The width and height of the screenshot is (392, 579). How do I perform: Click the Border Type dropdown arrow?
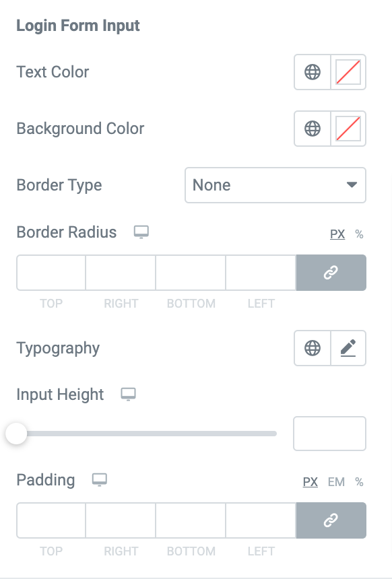coord(352,184)
